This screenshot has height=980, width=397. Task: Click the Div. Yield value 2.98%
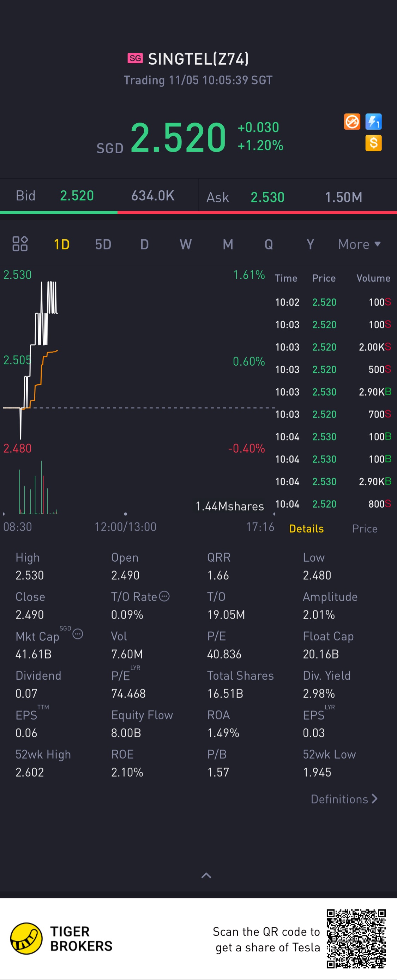[x=319, y=693]
